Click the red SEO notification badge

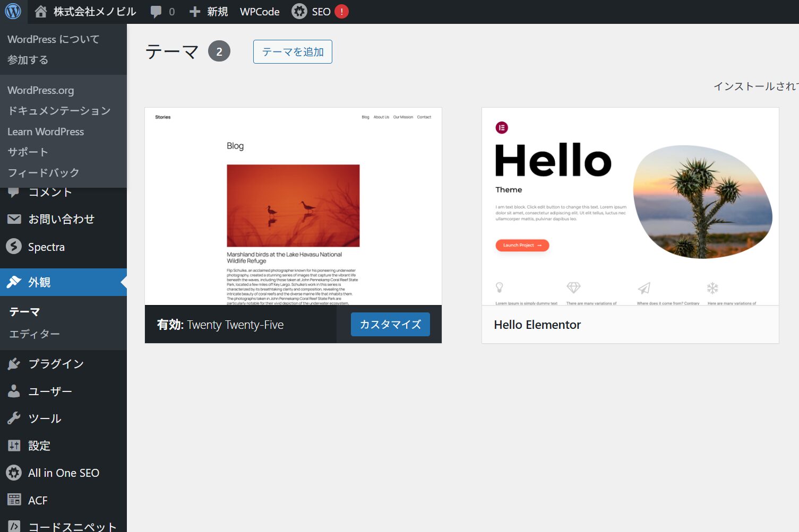pos(341,12)
